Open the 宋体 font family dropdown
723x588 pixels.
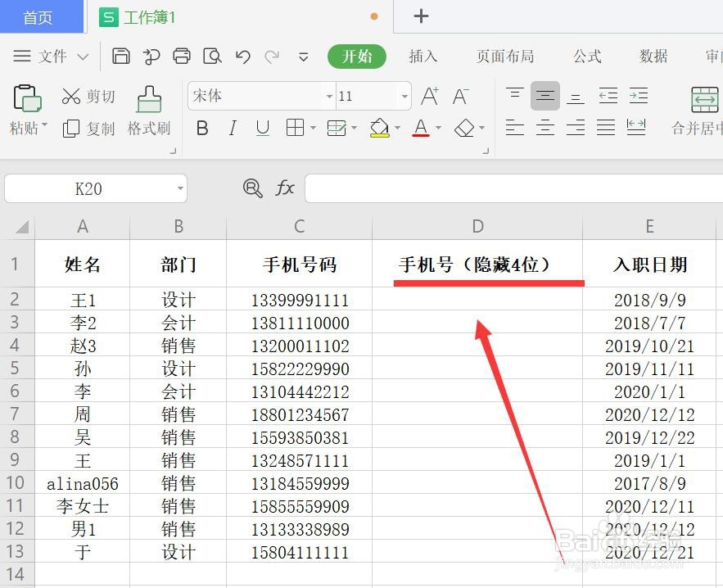(328, 96)
